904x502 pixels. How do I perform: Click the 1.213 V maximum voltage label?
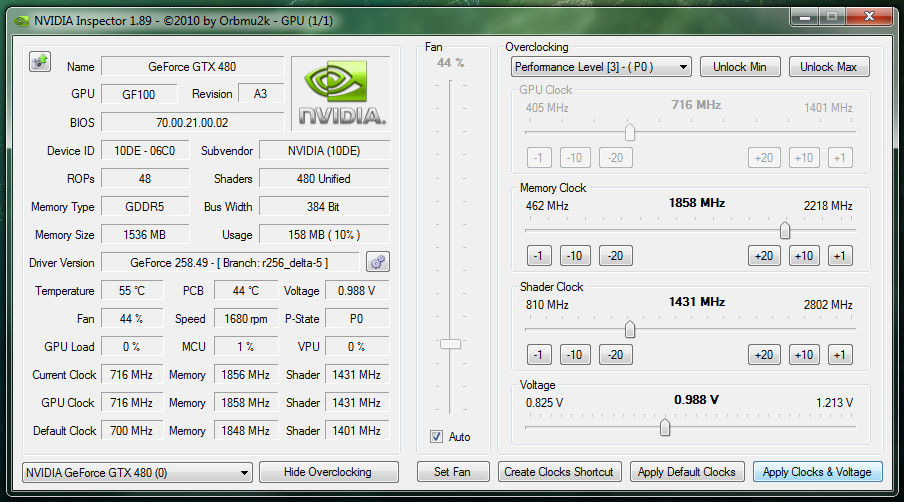834,403
